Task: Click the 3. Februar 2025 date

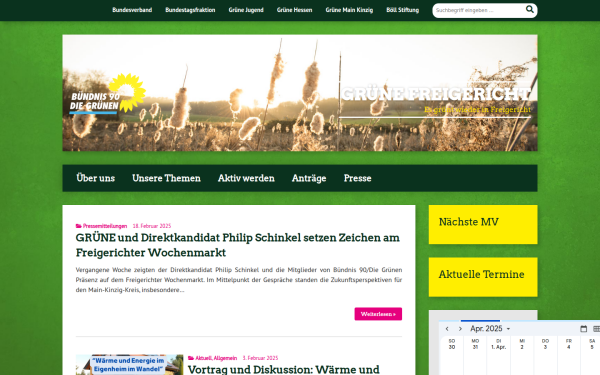Action: 260,358
